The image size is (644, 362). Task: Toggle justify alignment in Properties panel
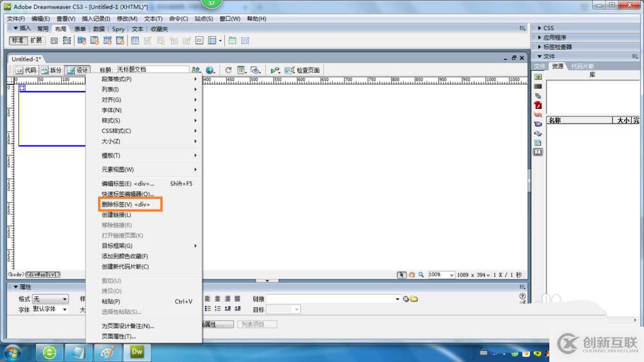coord(237,299)
